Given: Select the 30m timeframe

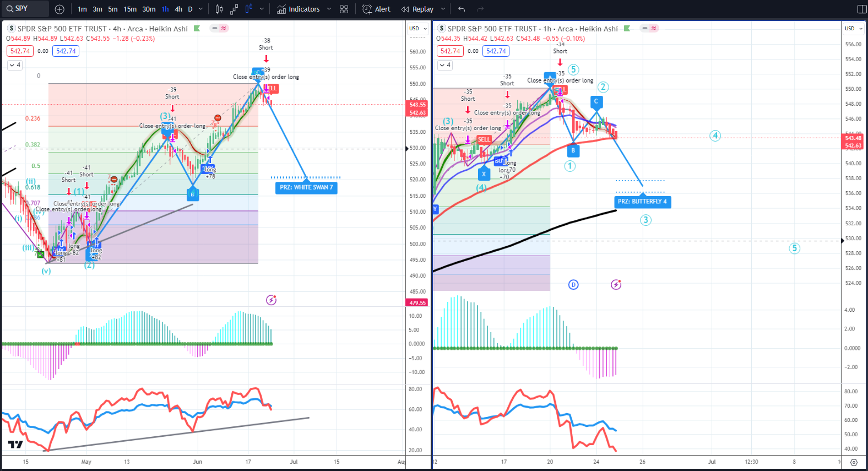Looking at the screenshot, I should click(x=149, y=9).
